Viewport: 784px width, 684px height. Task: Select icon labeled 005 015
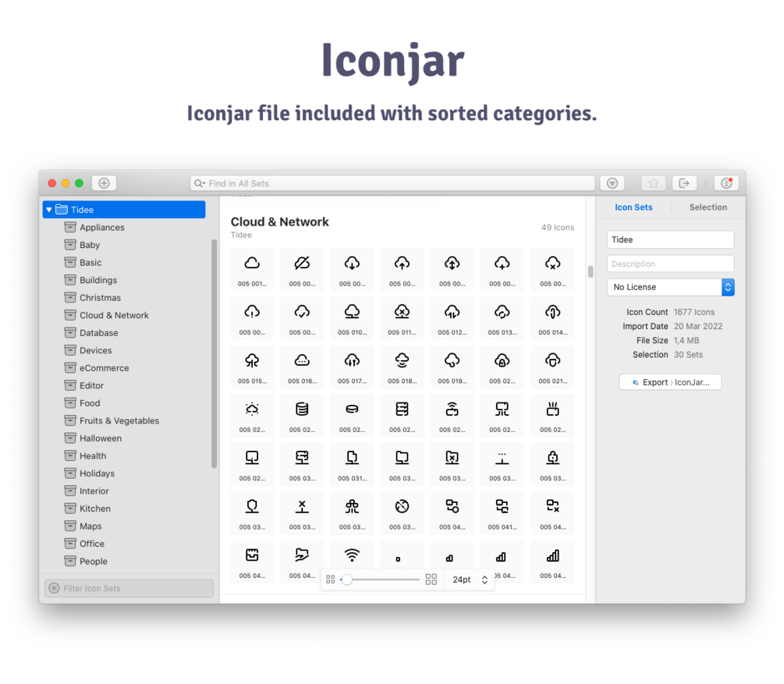click(252, 367)
